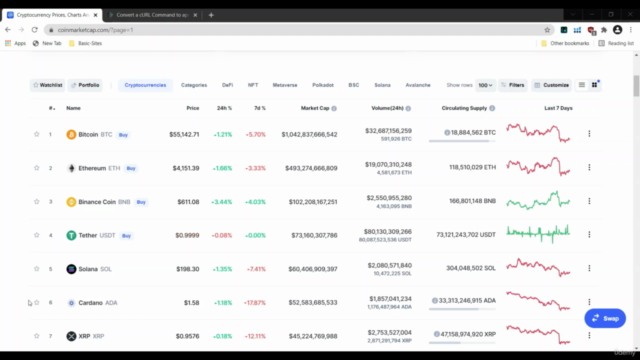Click the browser reload button
Screen dimensions: 640x360
click(35, 30)
